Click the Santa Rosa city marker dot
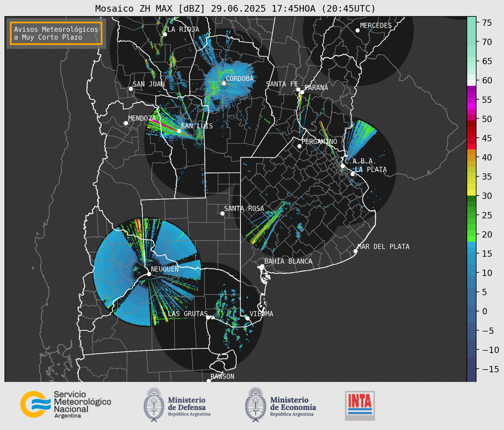 (222, 213)
